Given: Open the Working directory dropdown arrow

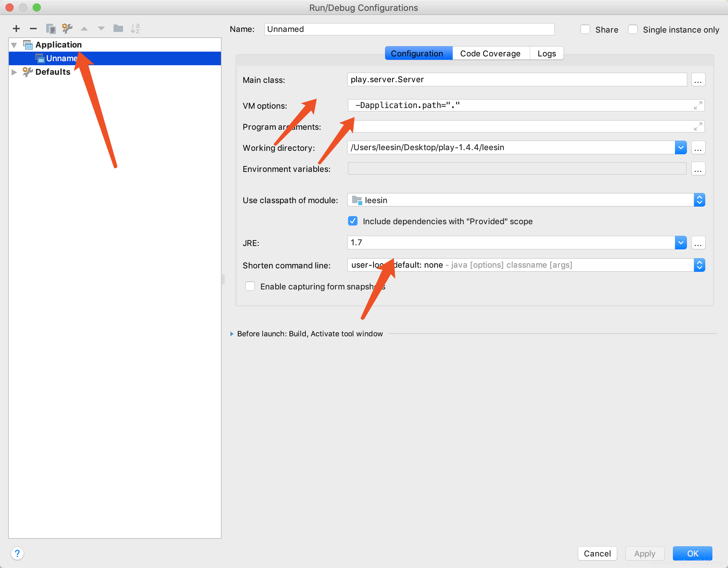Looking at the screenshot, I should pos(680,148).
